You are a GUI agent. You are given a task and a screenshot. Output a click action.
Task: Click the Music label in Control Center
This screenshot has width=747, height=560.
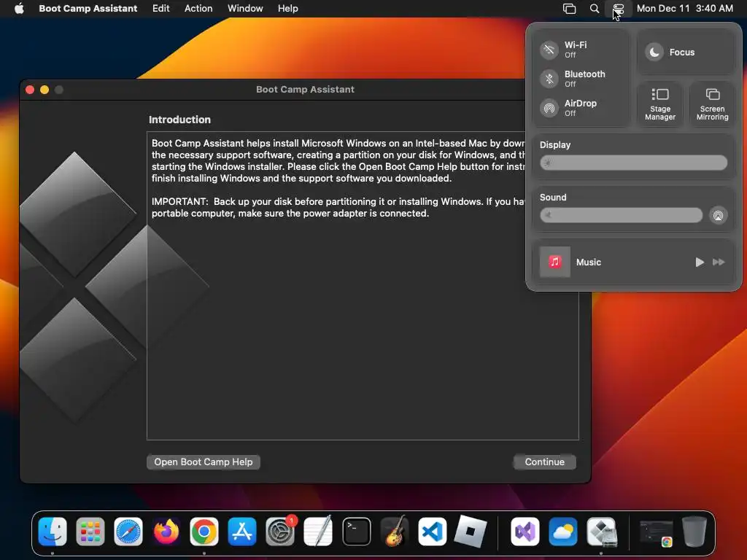589,262
